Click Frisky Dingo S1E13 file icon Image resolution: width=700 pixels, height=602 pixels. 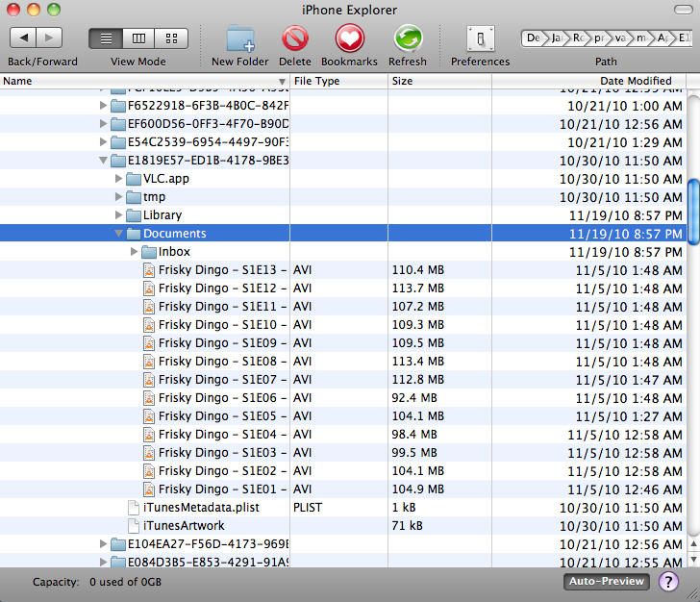point(149,270)
